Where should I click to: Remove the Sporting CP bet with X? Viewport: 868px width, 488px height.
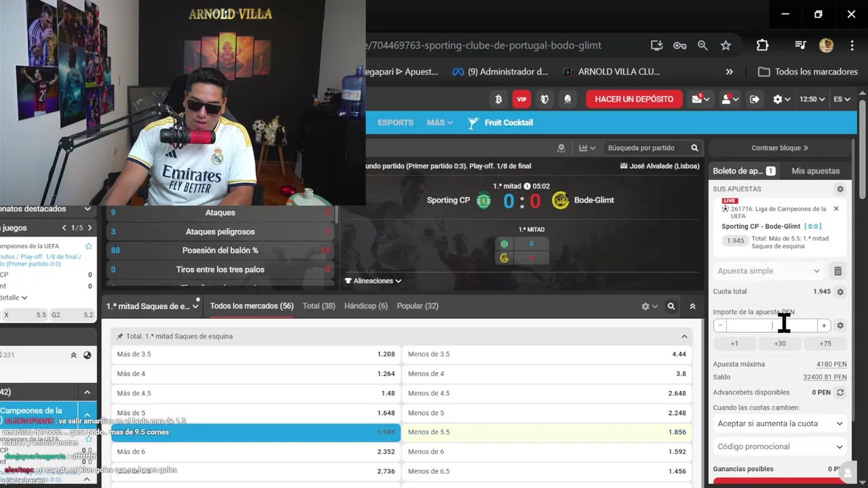[836, 209]
